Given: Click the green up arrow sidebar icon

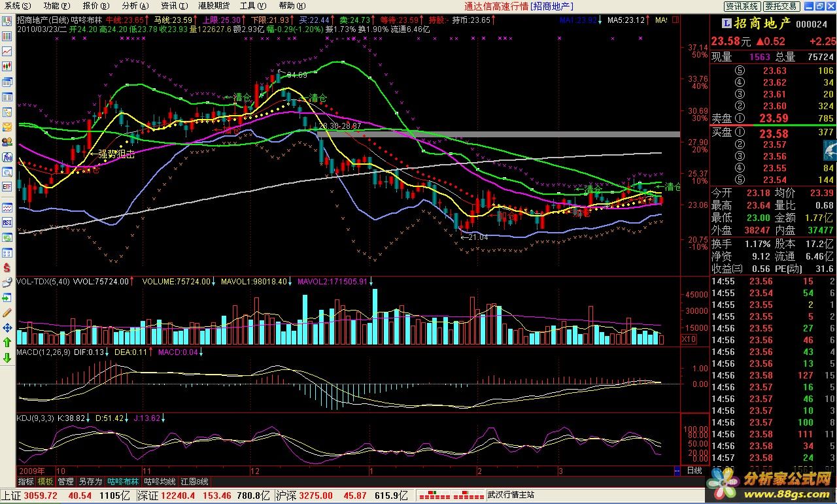Looking at the screenshot, I should 7,343.
